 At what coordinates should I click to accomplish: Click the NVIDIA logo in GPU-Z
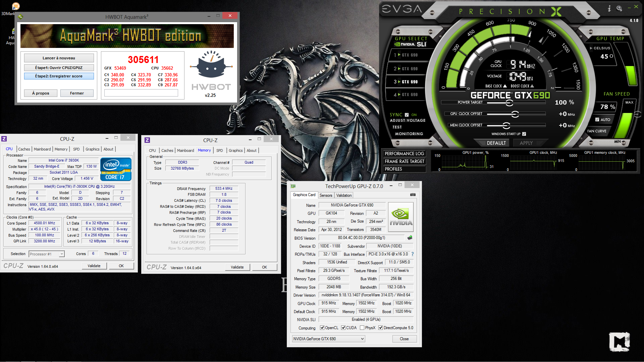tap(400, 217)
